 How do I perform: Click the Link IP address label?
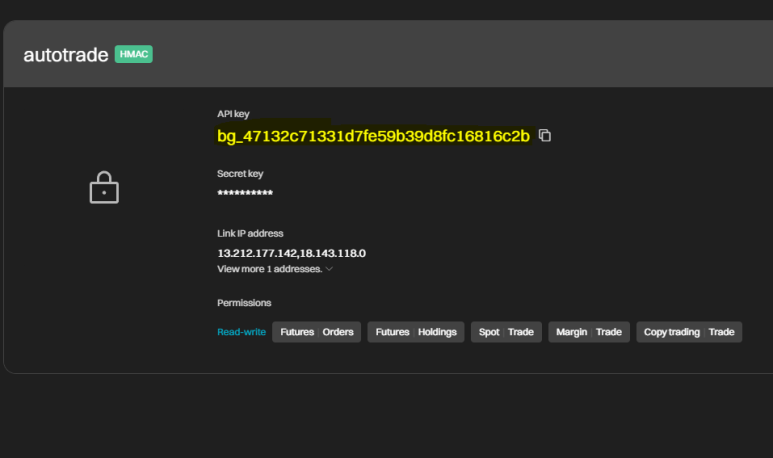click(x=250, y=233)
